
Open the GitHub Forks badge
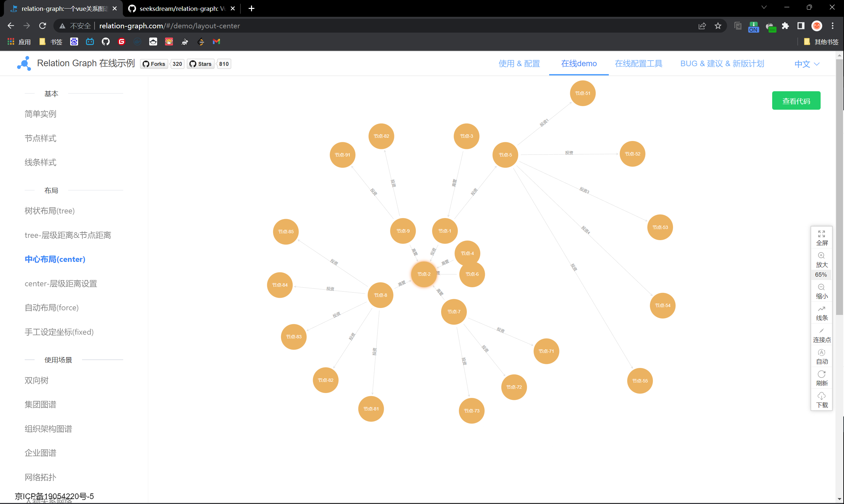pyautogui.click(x=154, y=64)
